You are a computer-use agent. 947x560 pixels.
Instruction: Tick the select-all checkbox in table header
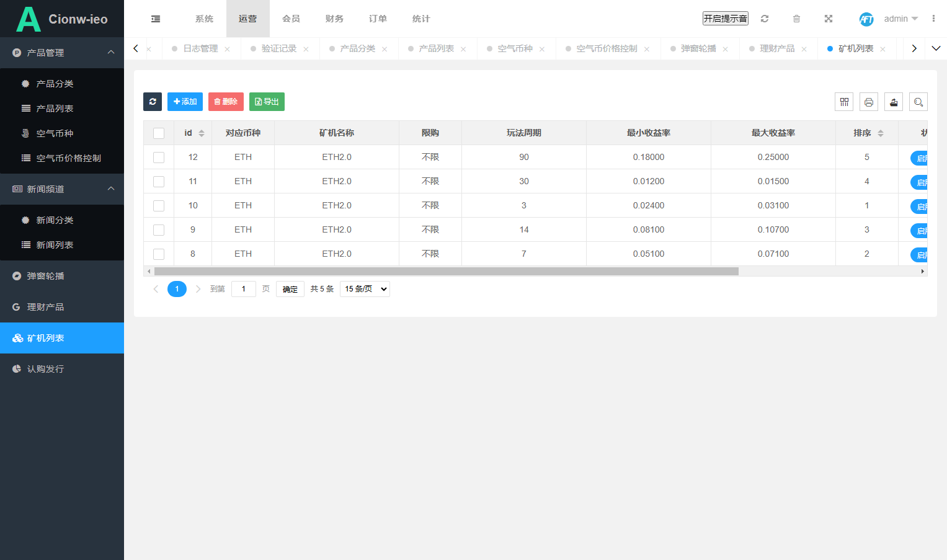point(159,133)
